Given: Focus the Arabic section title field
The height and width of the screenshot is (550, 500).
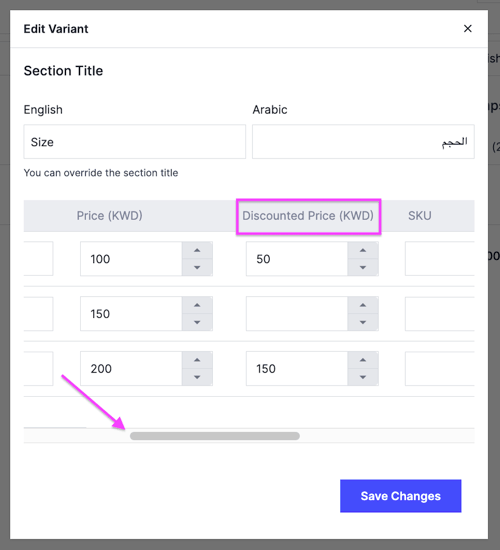Looking at the screenshot, I should (x=363, y=142).
